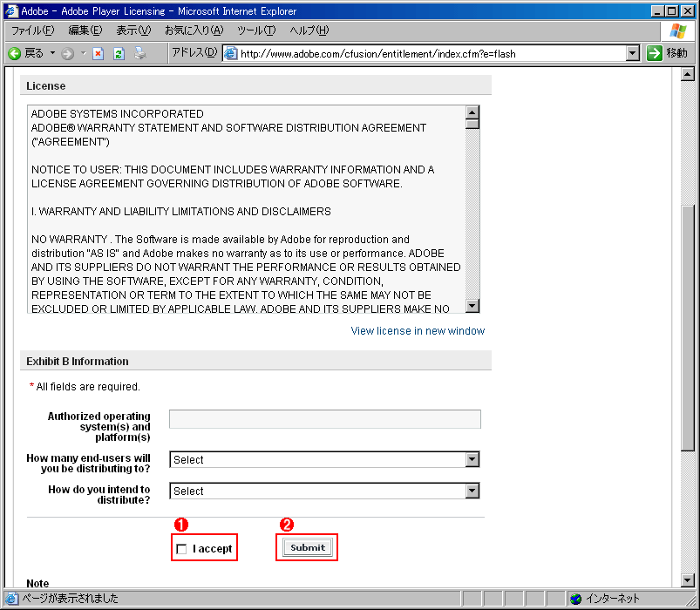This screenshot has width=700, height=610.
Task: Open the Forward button history dropdown arrow
Action: [84, 53]
